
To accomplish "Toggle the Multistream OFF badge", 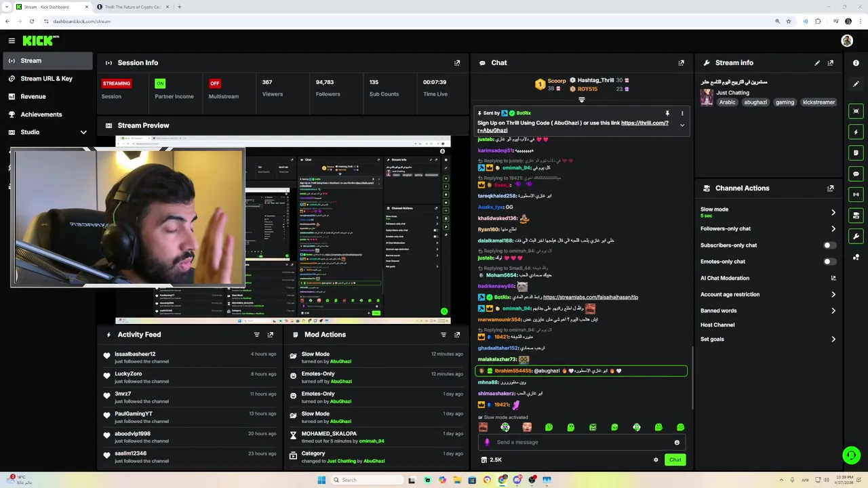I will 215,83.
